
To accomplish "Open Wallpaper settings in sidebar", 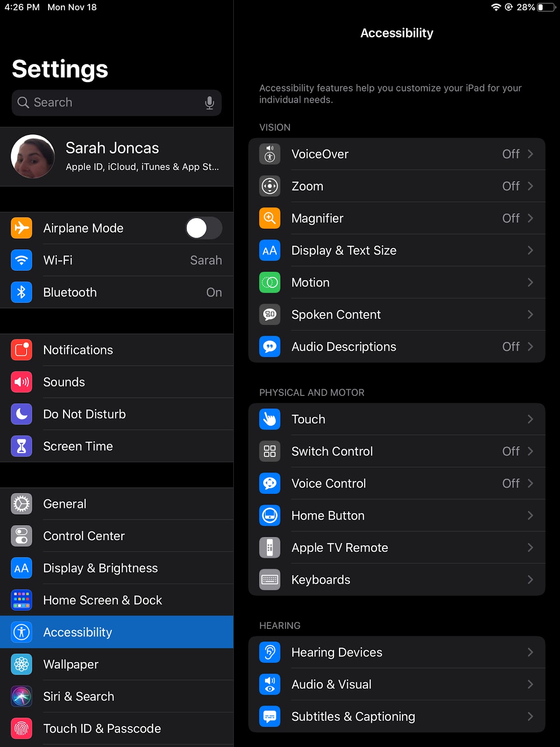I will pos(117,664).
